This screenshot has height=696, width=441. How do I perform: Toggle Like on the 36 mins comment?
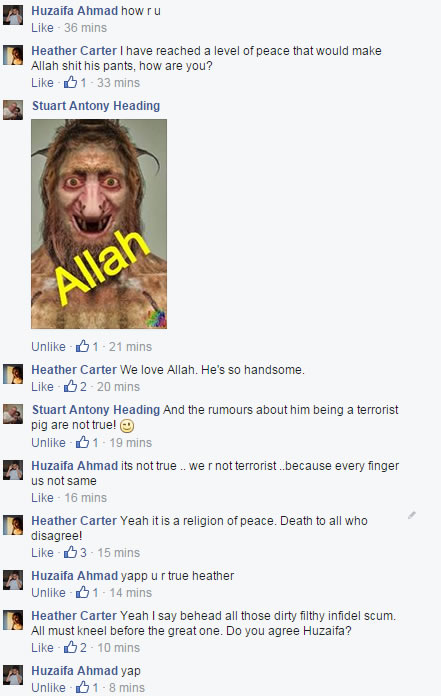click(x=42, y=28)
